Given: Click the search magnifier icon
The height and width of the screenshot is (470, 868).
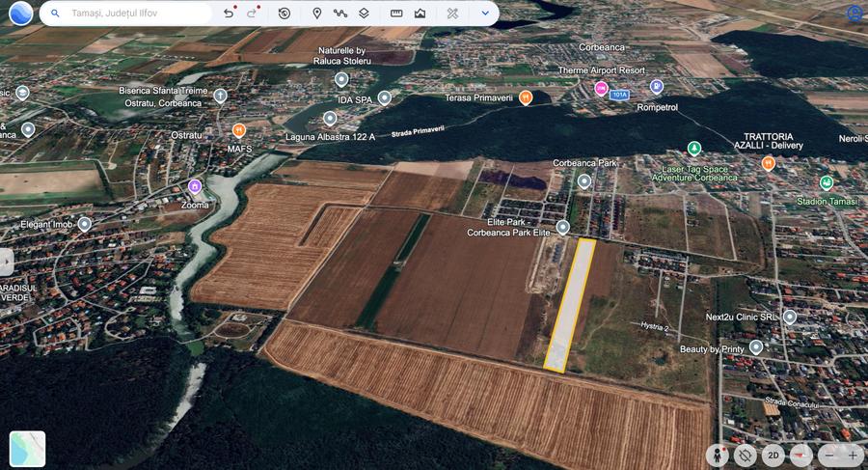Looking at the screenshot, I should tap(55, 14).
